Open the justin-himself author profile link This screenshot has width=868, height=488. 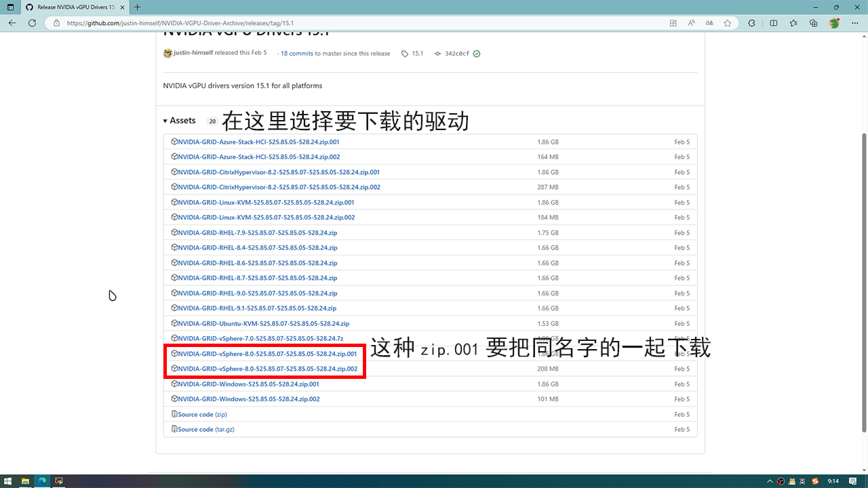tap(193, 53)
